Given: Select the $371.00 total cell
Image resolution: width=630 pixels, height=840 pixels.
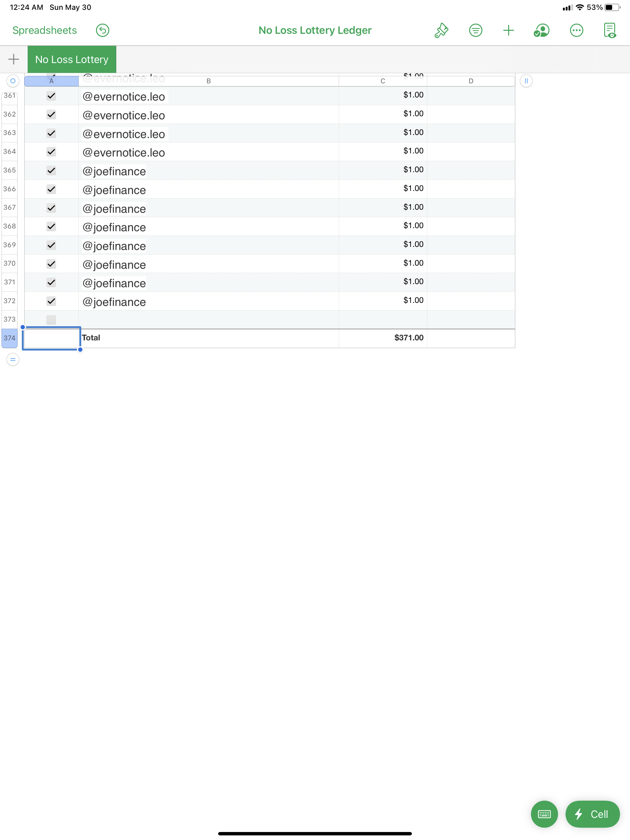Looking at the screenshot, I should (x=382, y=338).
